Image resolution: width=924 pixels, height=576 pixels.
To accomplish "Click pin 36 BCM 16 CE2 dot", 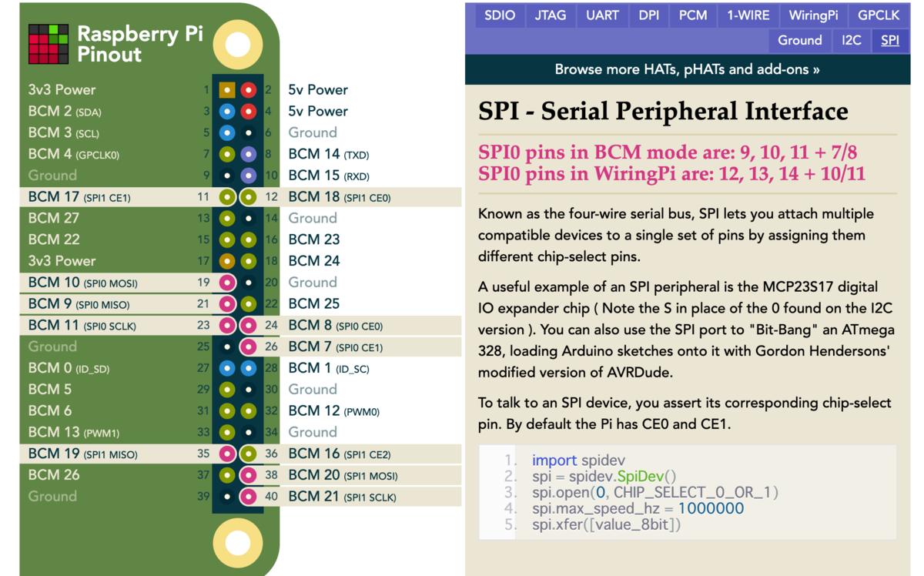I will (x=248, y=454).
